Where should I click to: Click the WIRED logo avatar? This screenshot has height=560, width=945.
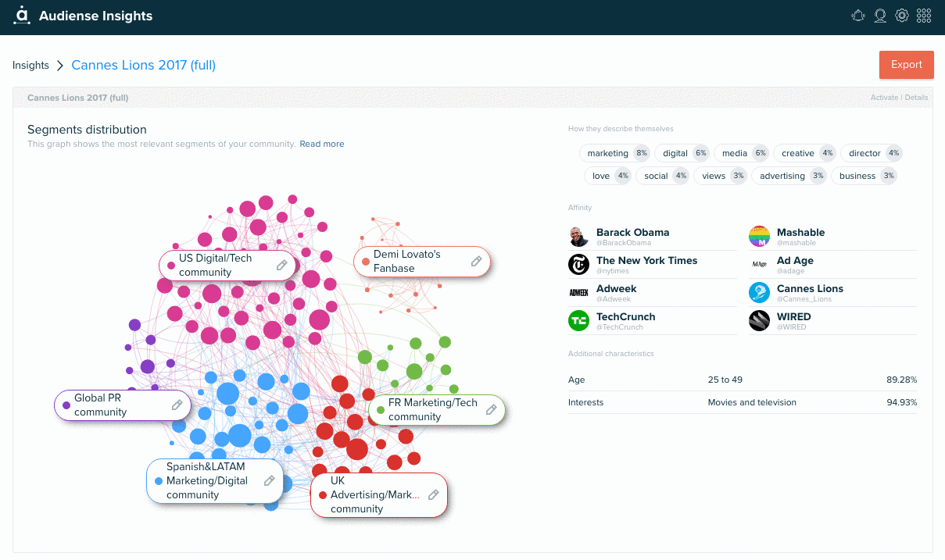[759, 321]
